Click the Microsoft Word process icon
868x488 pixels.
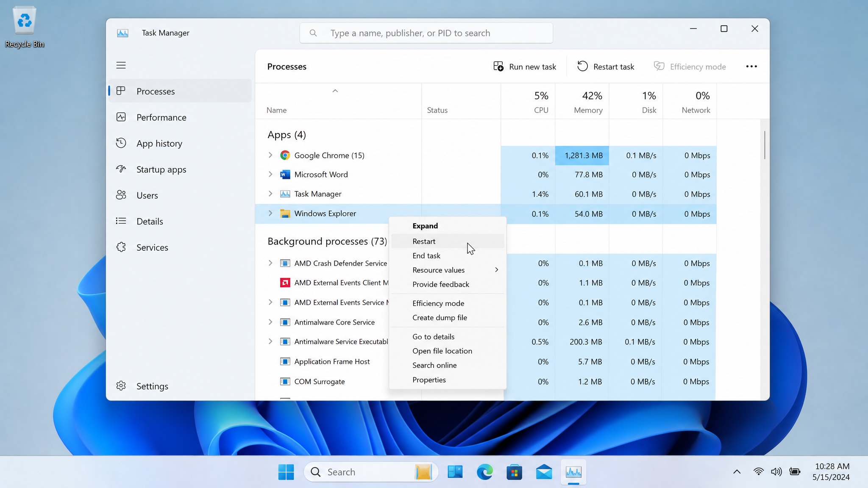point(285,175)
